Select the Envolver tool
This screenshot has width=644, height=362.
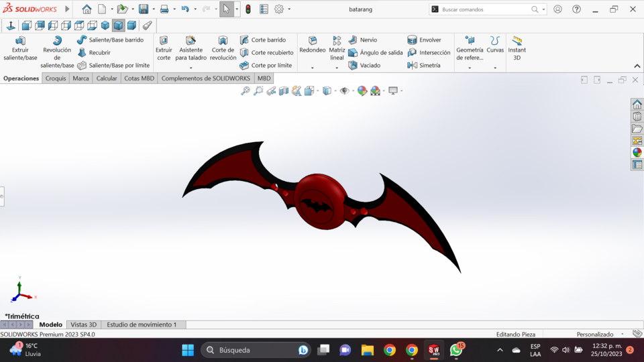[x=424, y=40]
